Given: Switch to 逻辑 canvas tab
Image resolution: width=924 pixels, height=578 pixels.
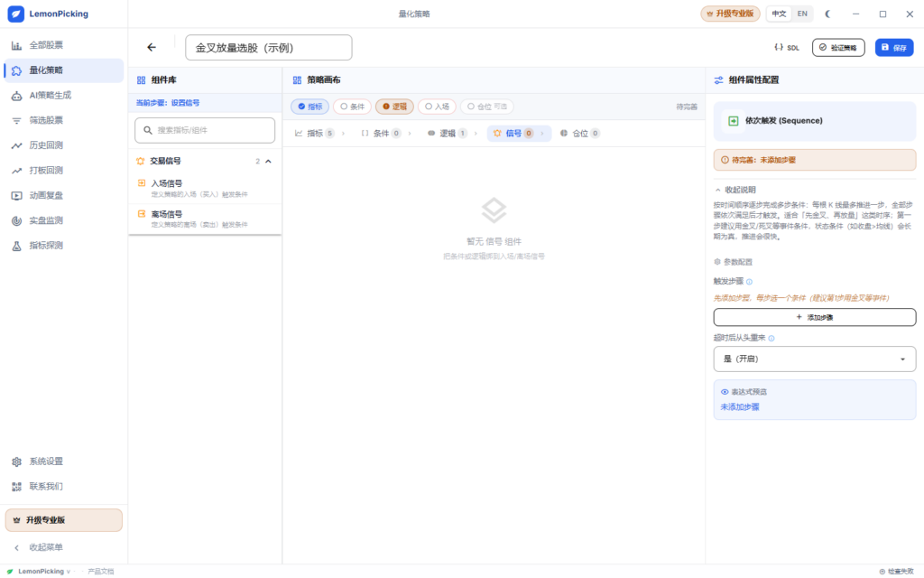Looking at the screenshot, I should [448, 134].
